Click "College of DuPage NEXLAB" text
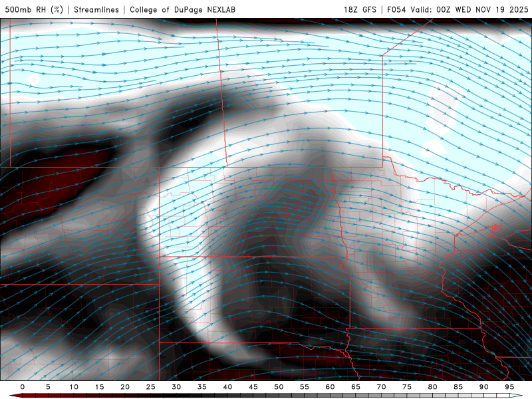 182,9
